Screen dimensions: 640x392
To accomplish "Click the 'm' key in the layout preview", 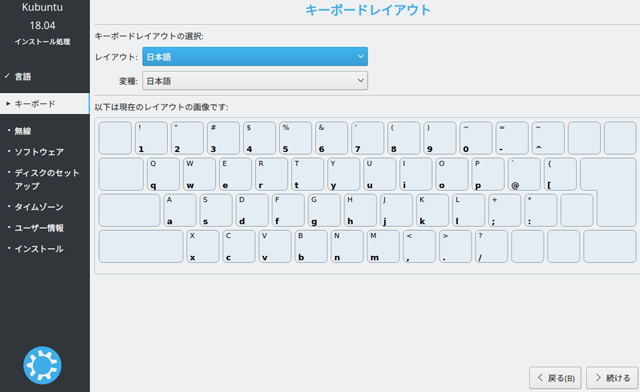I will pyautogui.click(x=383, y=246).
